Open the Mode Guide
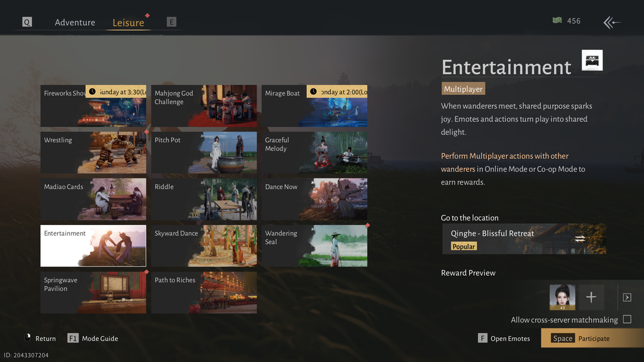644x362 pixels. [x=93, y=338]
